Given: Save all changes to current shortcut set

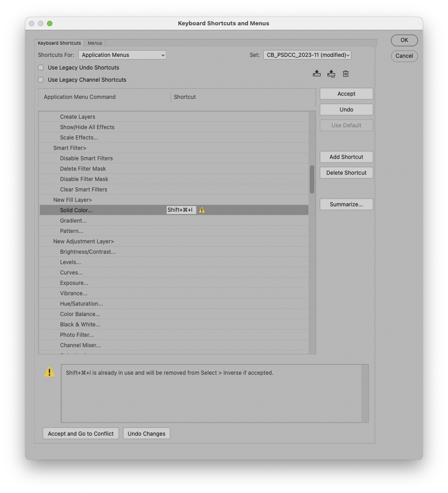Looking at the screenshot, I should 317,73.
